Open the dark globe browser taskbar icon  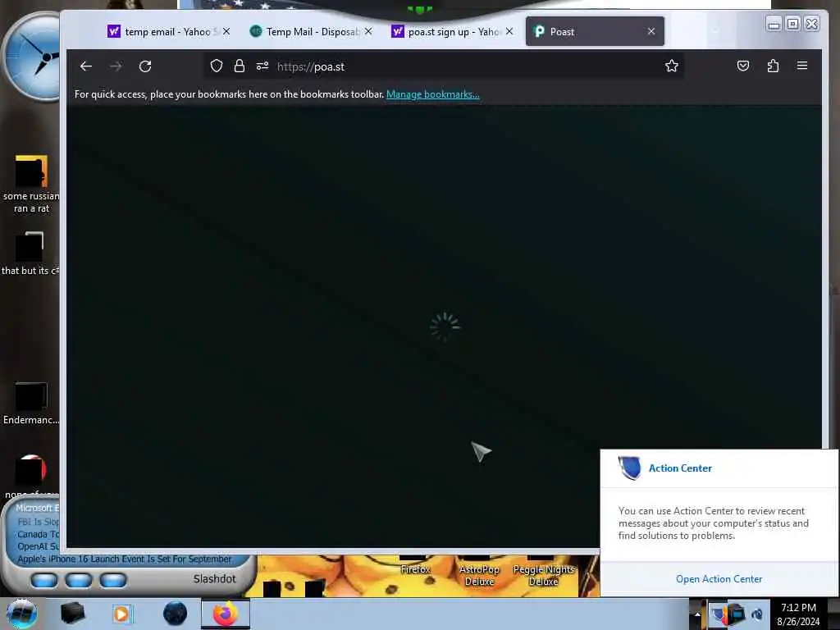pyautogui.click(x=176, y=614)
